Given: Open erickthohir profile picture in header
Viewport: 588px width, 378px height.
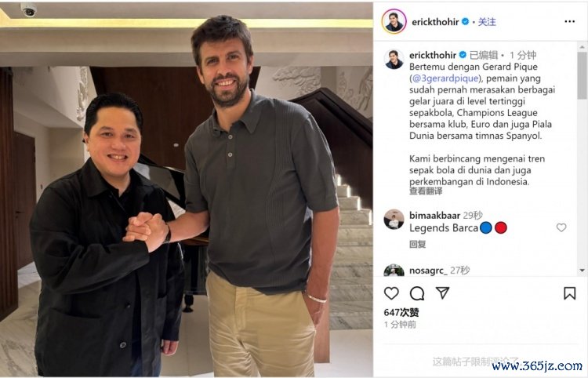Looking at the screenshot, I should pos(394,21).
